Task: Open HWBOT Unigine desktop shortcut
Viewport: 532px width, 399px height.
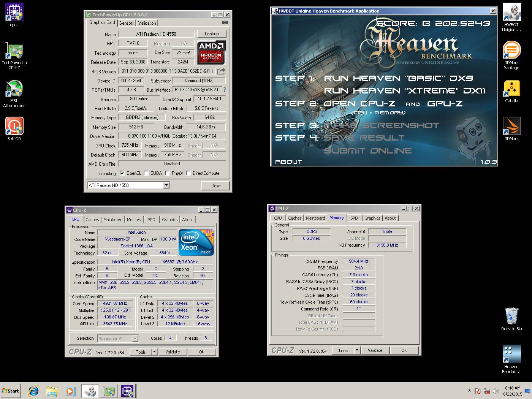Action: pyautogui.click(x=511, y=17)
